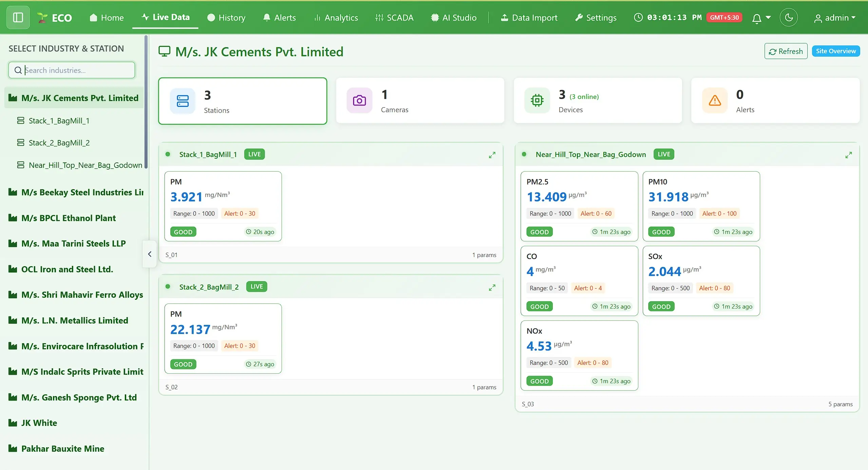Click the Stations summary card icon
Viewport: 868px width, 470px height.
182,101
